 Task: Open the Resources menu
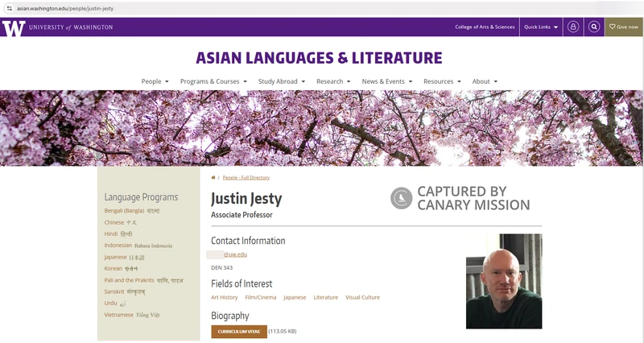[x=442, y=81]
